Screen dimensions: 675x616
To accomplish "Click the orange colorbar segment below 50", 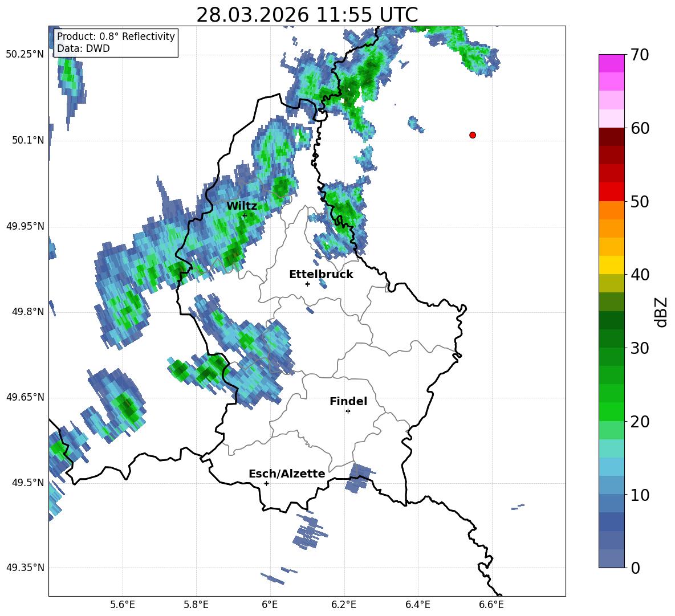I will [x=612, y=210].
